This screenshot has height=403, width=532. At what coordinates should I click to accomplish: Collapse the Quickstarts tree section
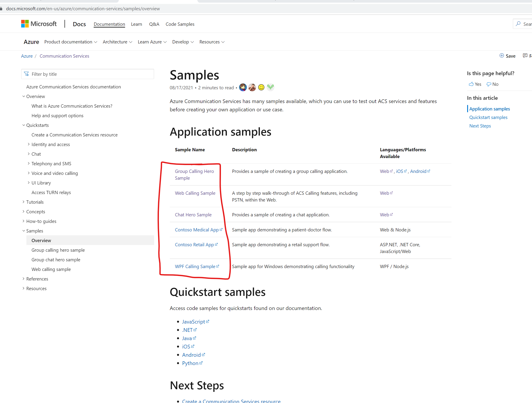tap(24, 125)
